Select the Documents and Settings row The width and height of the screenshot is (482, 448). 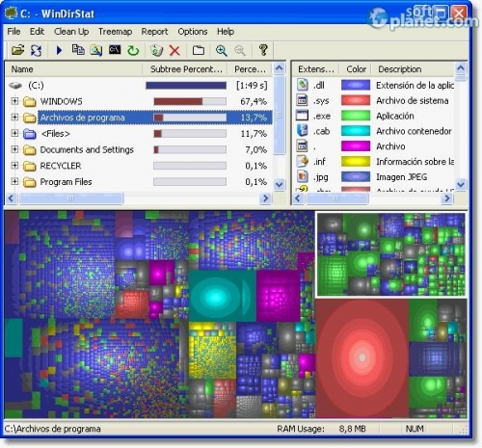click(139, 149)
